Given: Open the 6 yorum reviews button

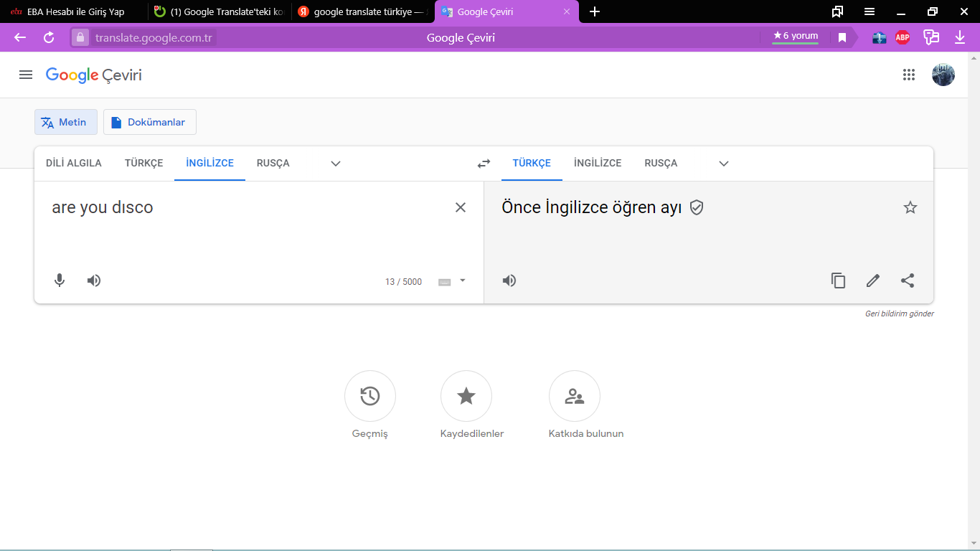Looking at the screenshot, I should pyautogui.click(x=796, y=37).
